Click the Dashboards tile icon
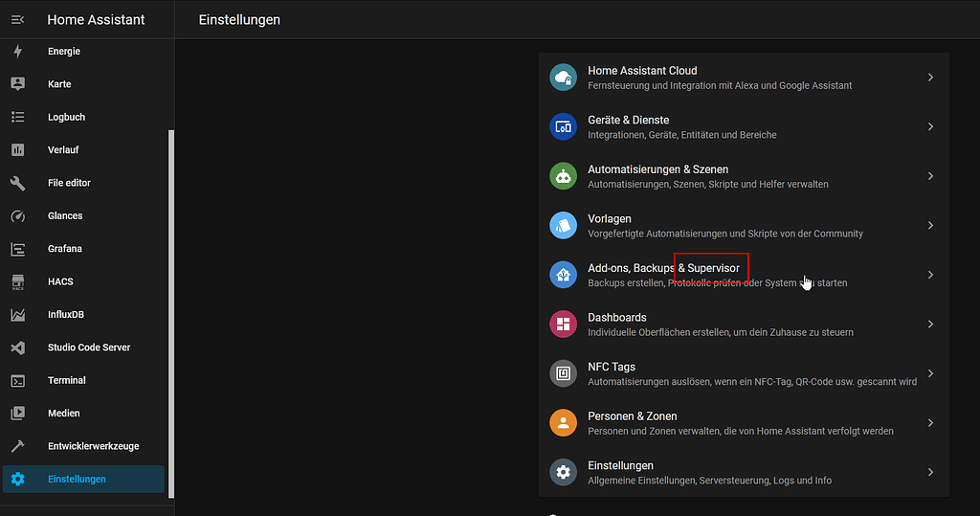Screen dimensions: 980x516 click(563, 324)
